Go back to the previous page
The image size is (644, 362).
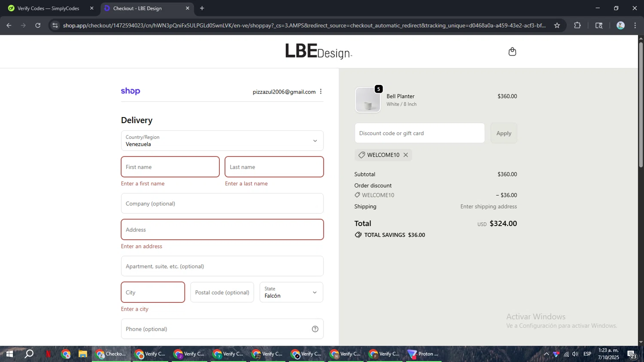(x=9, y=25)
